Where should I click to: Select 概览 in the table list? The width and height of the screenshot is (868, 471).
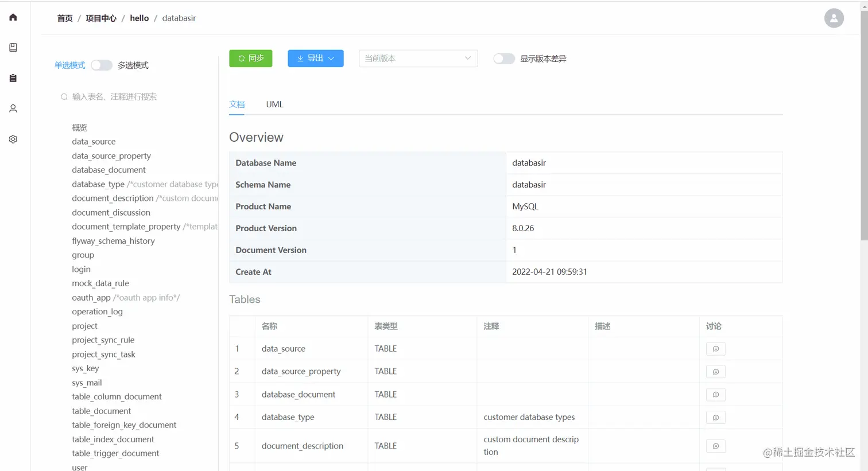(x=80, y=127)
